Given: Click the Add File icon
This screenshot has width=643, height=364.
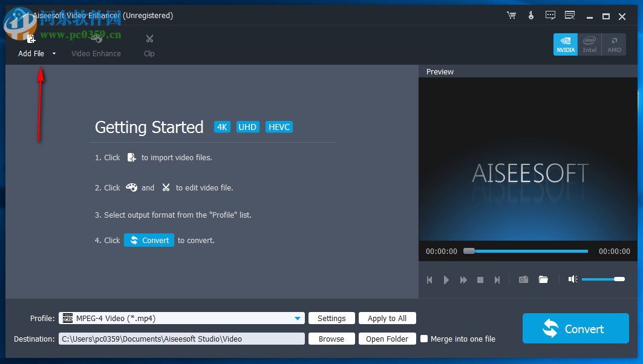Looking at the screenshot, I should pyautogui.click(x=30, y=37).
